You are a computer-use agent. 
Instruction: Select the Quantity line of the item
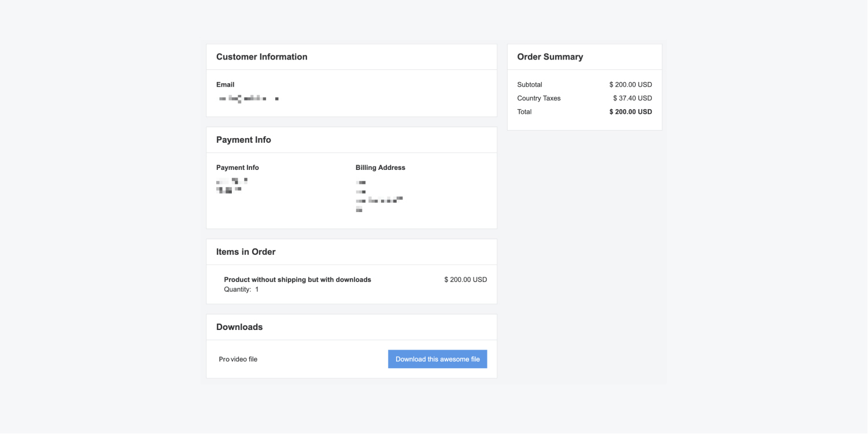pos(241,290)
